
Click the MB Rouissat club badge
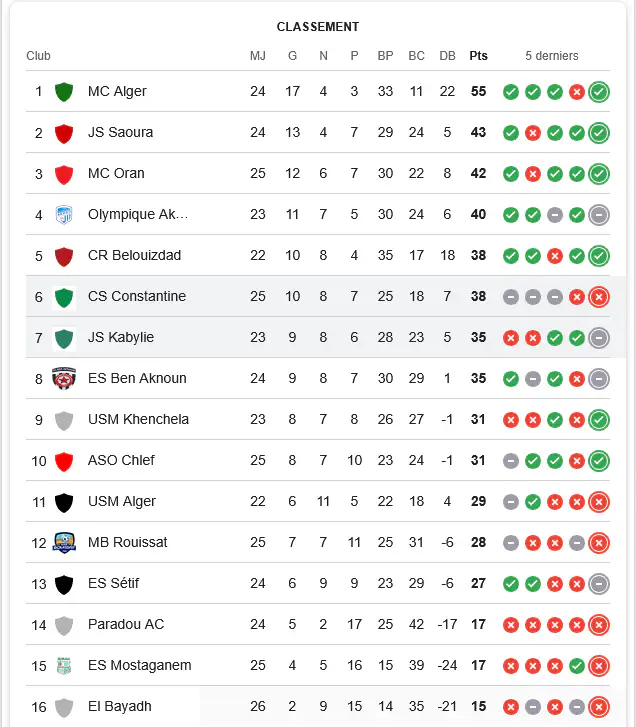[x=64, y=542]
